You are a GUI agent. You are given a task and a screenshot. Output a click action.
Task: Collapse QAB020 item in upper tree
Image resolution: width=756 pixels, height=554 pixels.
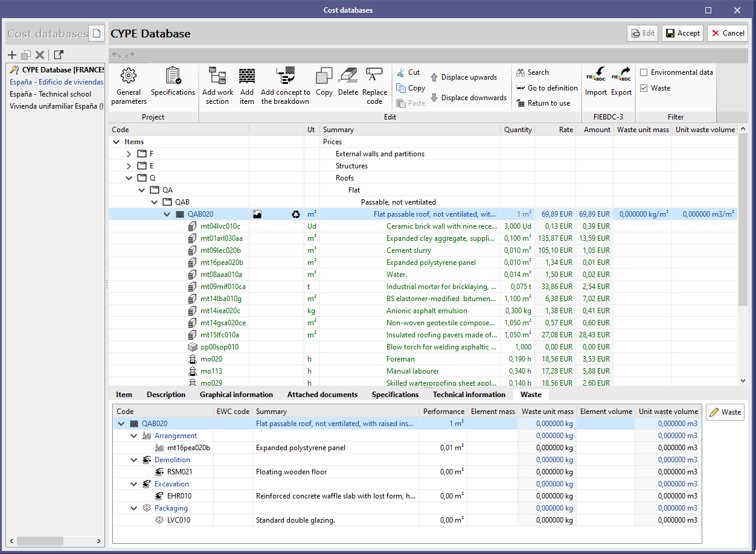click(167, 214)
